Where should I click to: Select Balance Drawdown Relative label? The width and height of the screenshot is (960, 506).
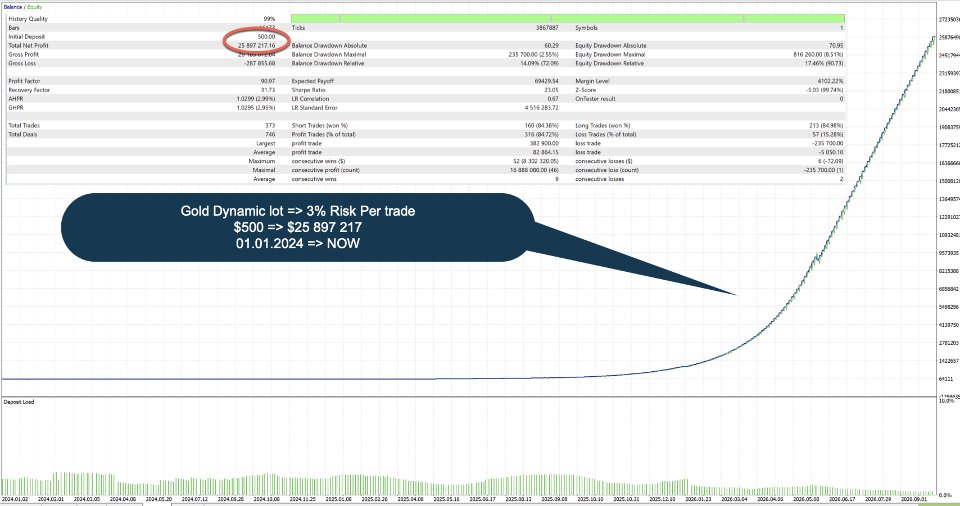[328, 63]
